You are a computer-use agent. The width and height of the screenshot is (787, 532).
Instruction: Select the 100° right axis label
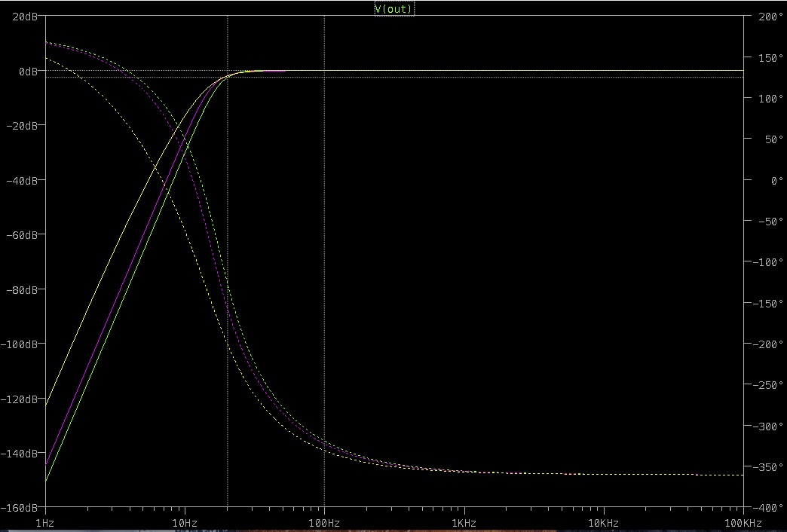(x=770, y=99)
